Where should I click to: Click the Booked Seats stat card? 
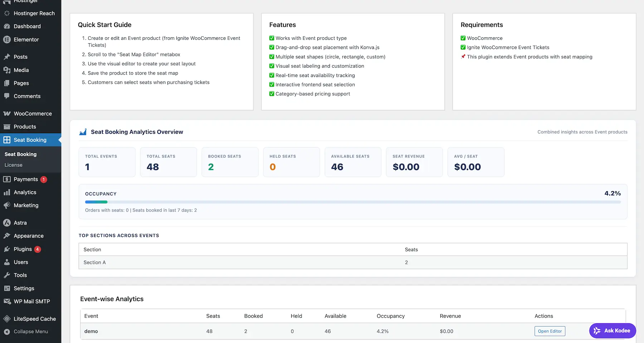(x=230, y=162)
